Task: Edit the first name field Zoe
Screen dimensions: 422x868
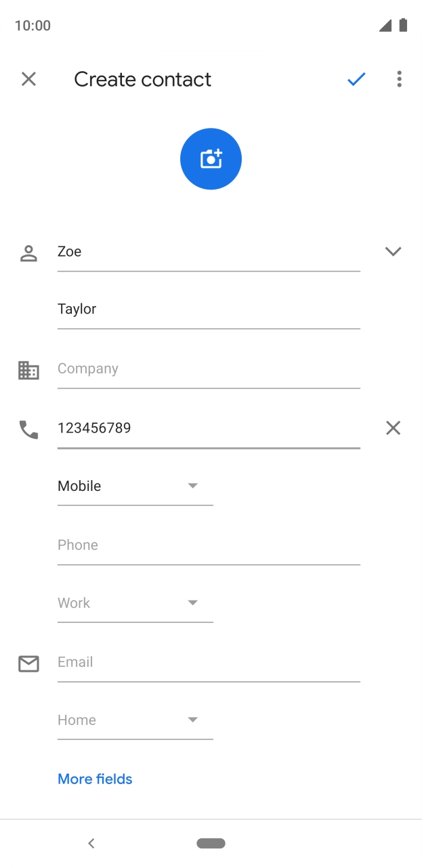Action: pyautogui.click(x=209, y=252)
